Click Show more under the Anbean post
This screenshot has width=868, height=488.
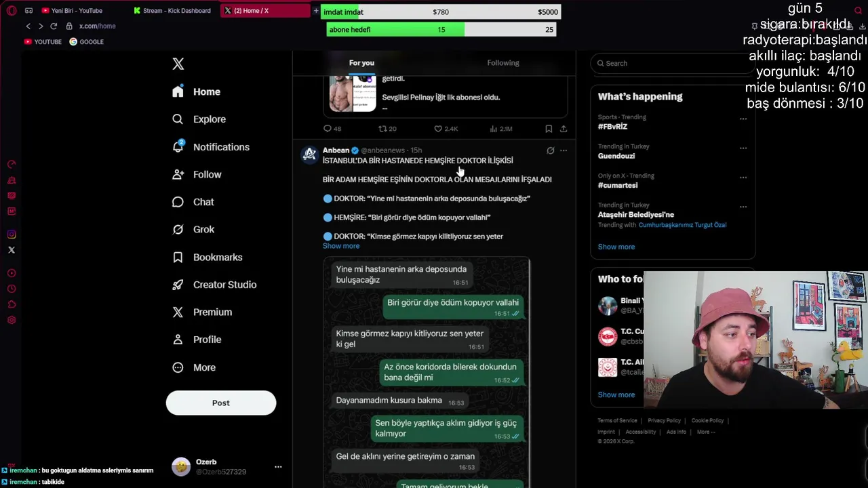point(341,246)
